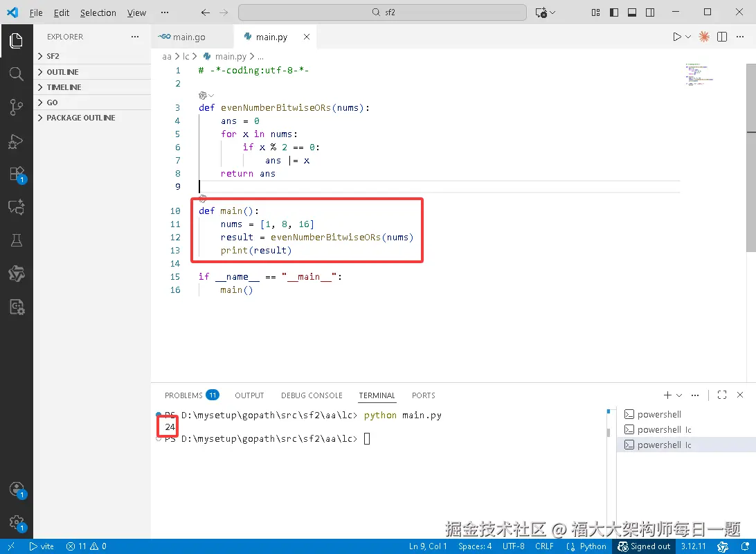756x554 pixels.
Task: Run the Python file with play button
Action: (x=677, y=37)
